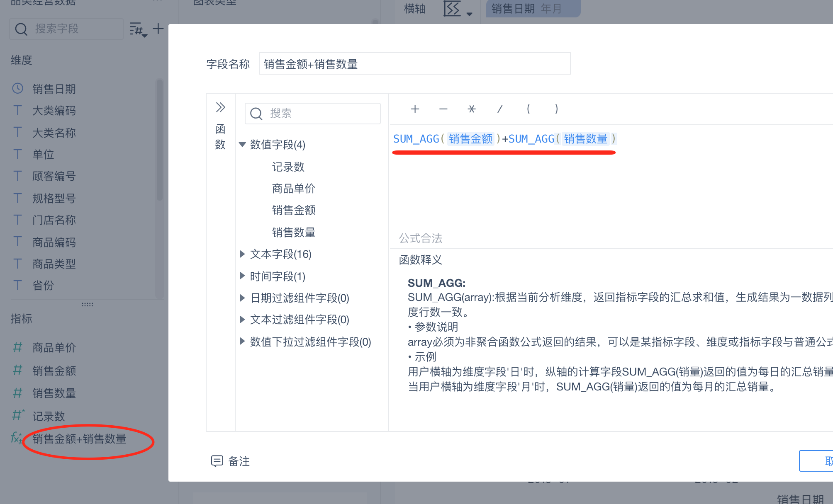
Task: Expand the functions panel double-chevron icon
Action: 220,107
